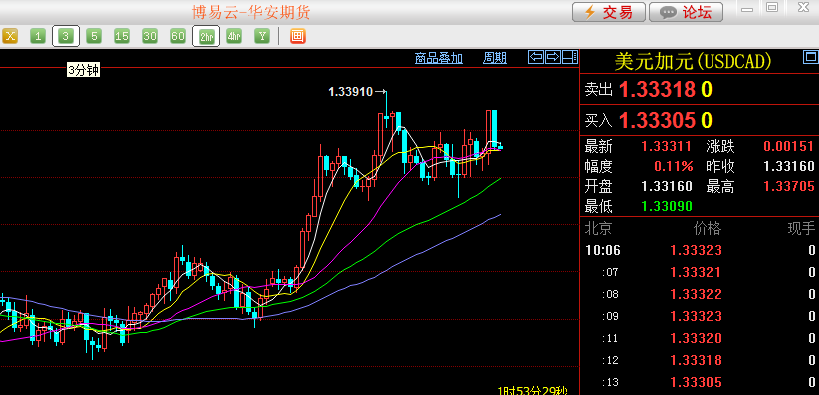Click the 昨收 value 1.33160
819x395 pixels.
(789, 167)
